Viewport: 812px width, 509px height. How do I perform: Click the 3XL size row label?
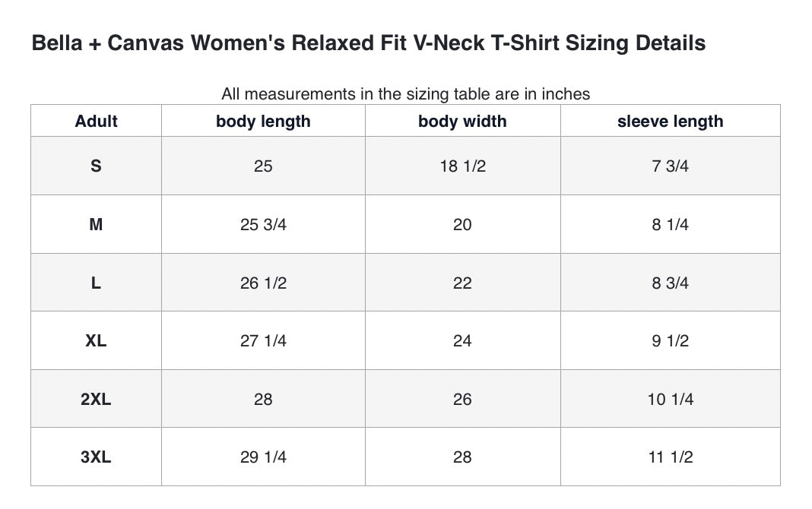click(x=96, y=457)
